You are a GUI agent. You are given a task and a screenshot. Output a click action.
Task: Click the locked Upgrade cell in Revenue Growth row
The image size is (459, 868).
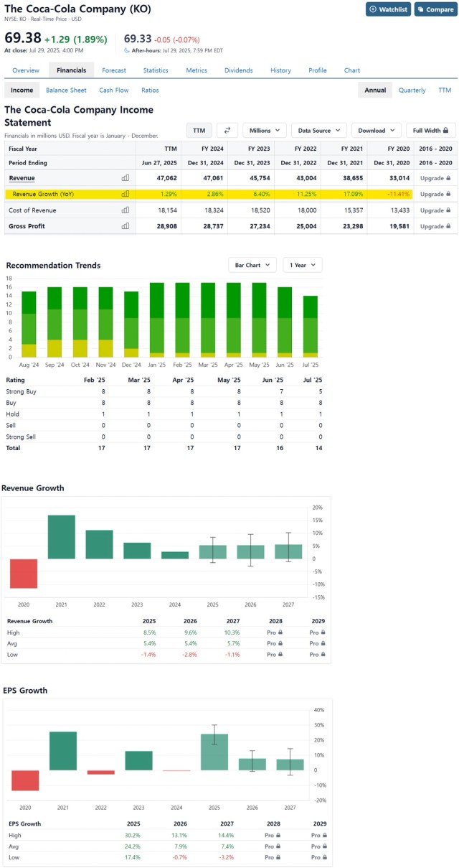pyautogui.click(x=435, y=194)
